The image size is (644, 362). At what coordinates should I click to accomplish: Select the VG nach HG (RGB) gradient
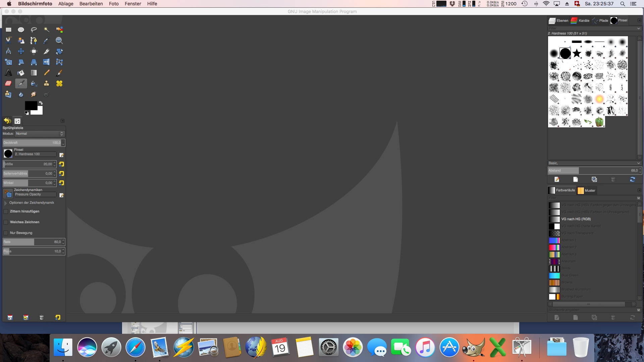(576, 219)
